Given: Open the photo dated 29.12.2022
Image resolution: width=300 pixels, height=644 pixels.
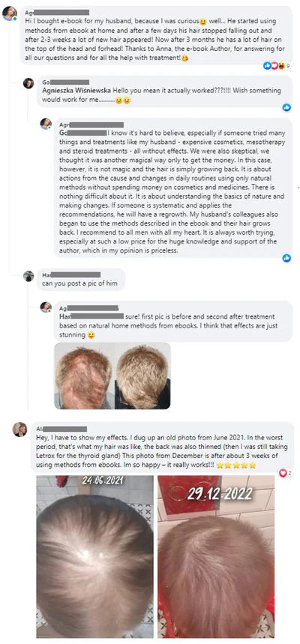Looking at the screenshot, I should pyautogui.click(x=216, y=557).
